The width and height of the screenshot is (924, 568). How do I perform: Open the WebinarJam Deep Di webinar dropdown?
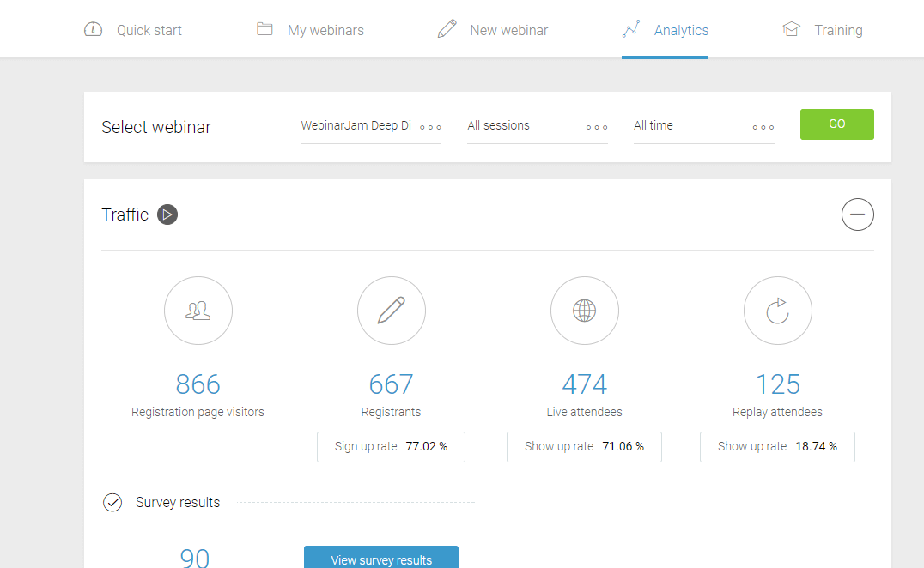(x=370, y=126)
